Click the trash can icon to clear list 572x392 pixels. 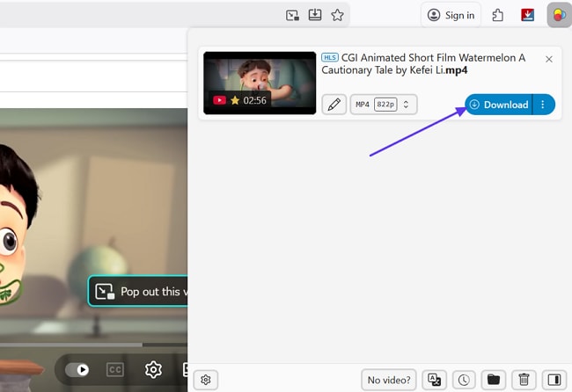tap(524, 380)
